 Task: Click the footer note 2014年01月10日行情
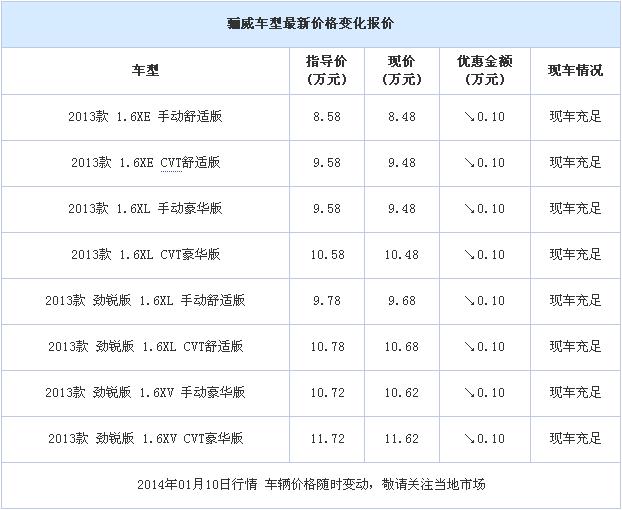point(197,485)
